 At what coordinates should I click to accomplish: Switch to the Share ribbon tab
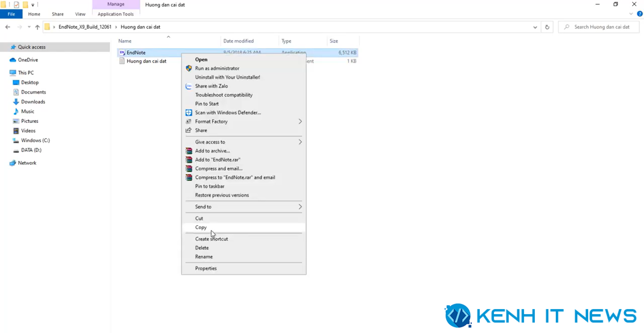pyautogui.click(x=58, y=14)
